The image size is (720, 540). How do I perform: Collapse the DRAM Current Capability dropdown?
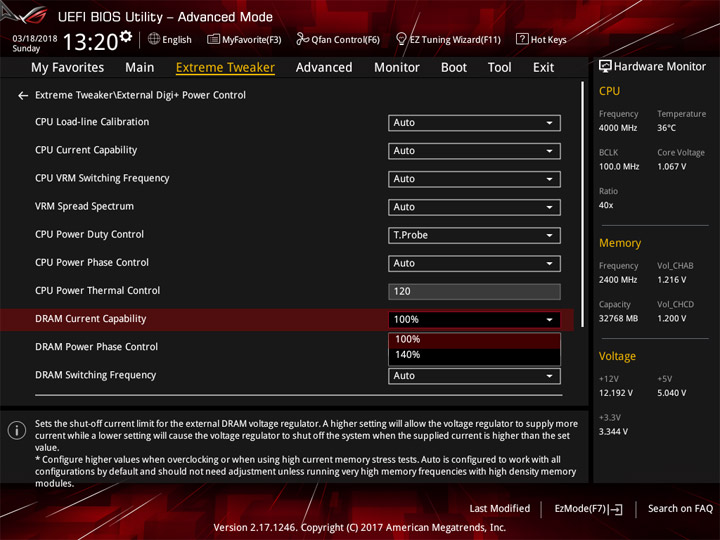[474, 320]
